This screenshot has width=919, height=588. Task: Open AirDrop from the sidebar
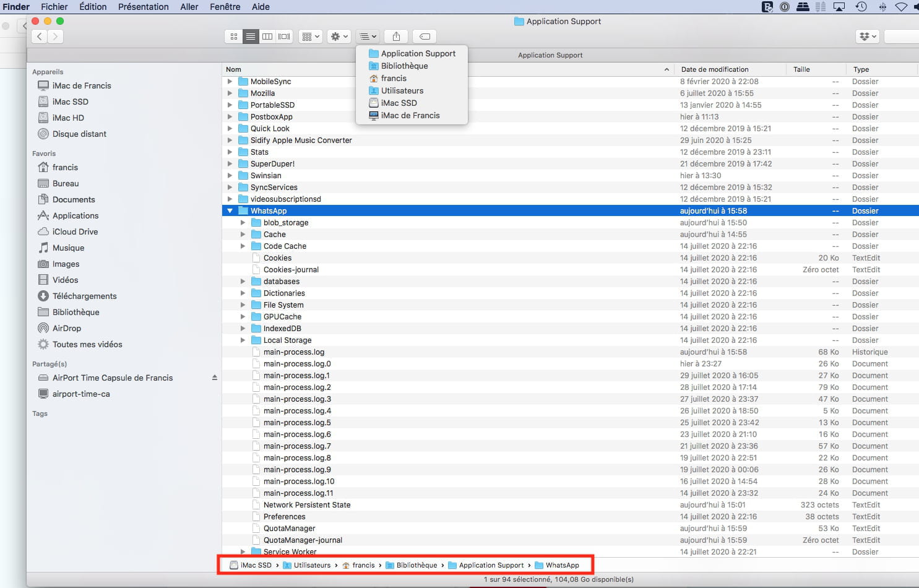[66, 328]
